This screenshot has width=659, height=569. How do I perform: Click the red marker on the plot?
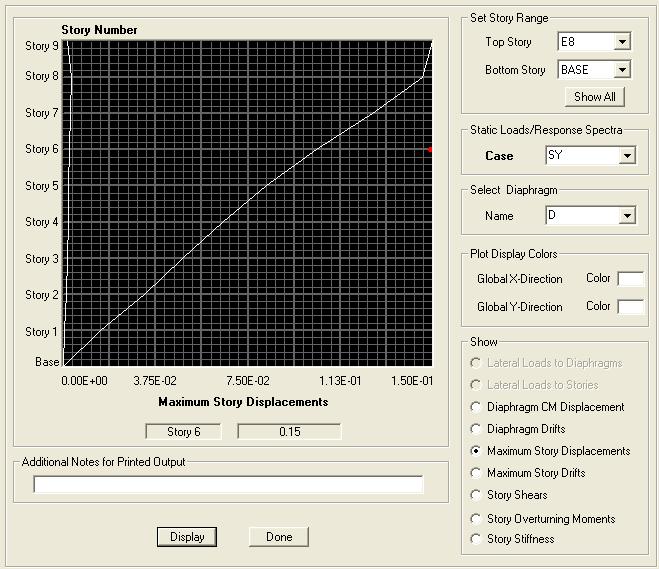430,149
